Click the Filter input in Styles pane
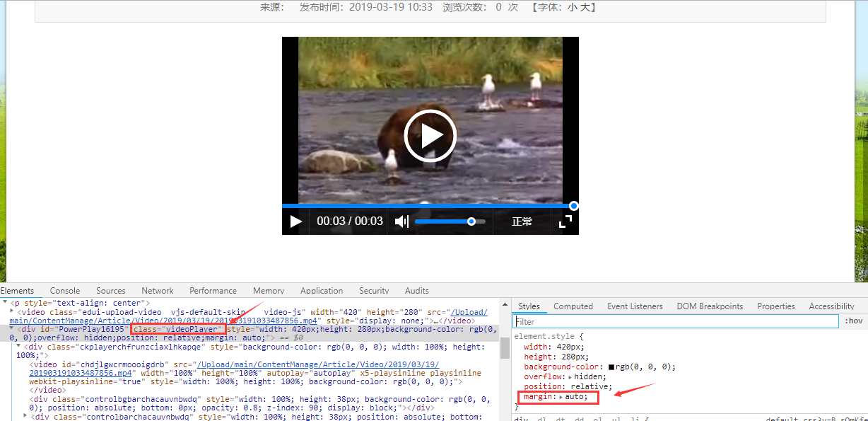The height and width of the screenshot is (421, 868). pos(675,321)
